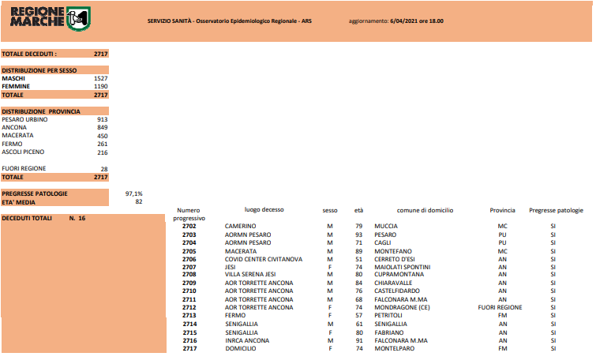Select age 93 in row 2703

pyautogui.click(x=359, y=235)
